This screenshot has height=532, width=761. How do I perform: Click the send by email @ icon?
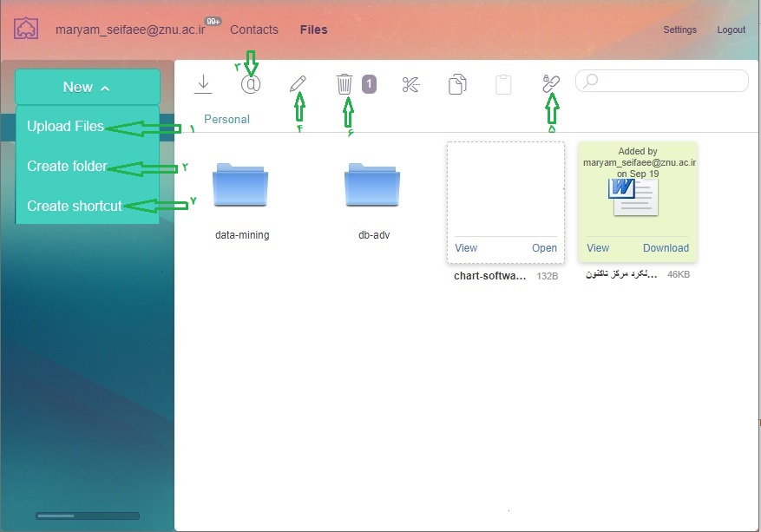point(251,84)
